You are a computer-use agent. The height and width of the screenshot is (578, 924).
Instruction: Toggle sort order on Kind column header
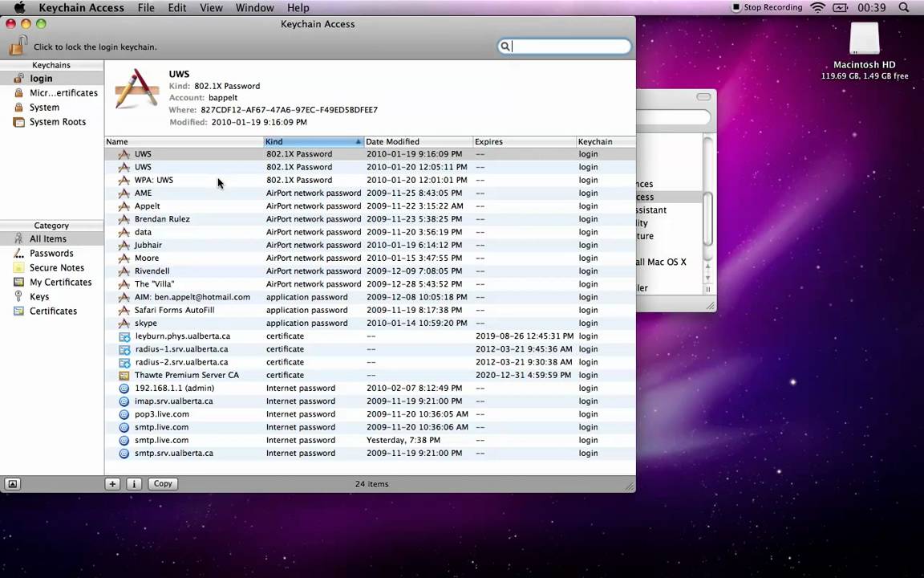314,141
